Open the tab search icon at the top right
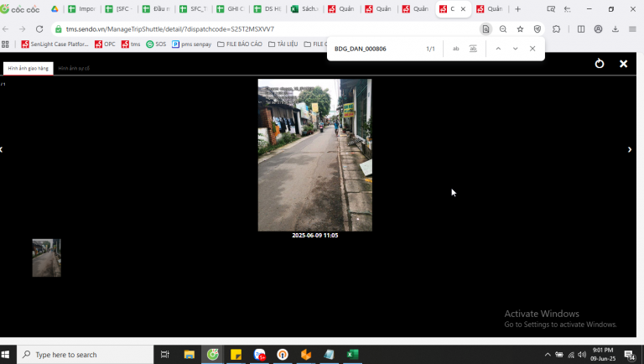This screenshot has height=364, width=644. [551, 9]
